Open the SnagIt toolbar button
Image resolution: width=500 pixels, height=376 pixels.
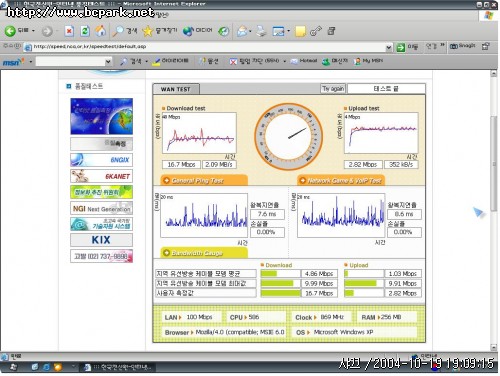(462, 46)
